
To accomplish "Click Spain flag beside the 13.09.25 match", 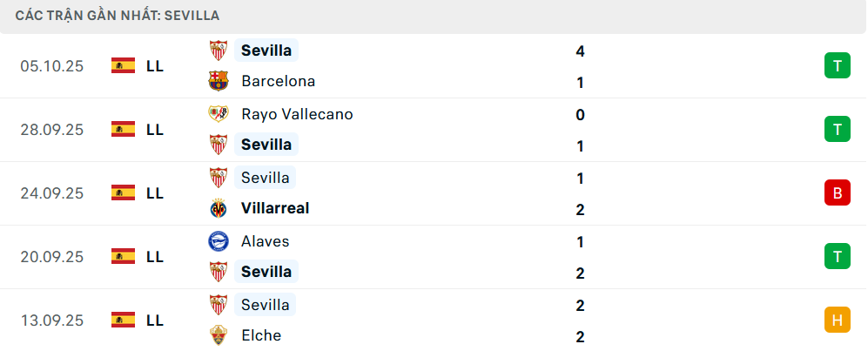I will coord(124,320).
